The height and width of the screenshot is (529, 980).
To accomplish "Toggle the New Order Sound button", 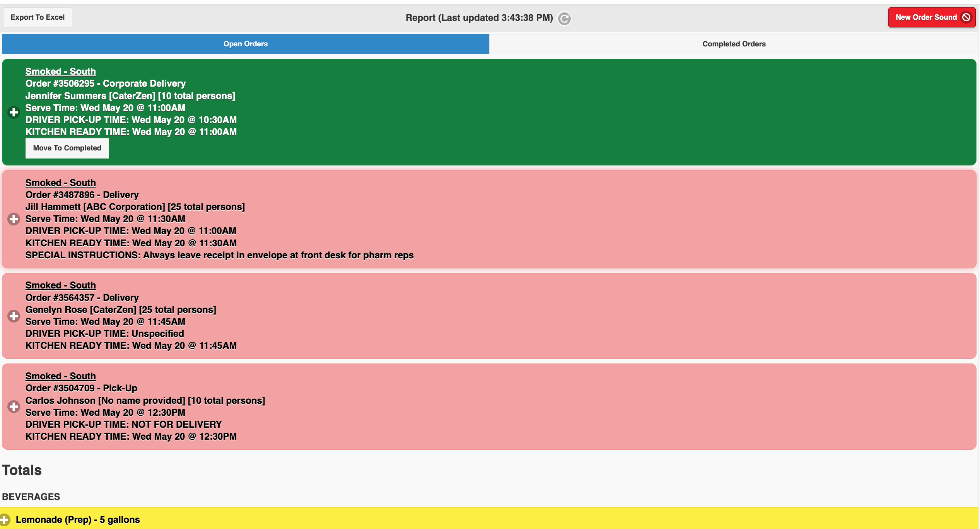I will [932, 17].
